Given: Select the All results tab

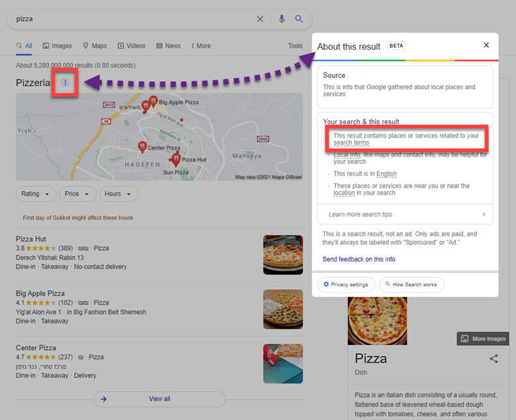Looking at the screenshot, I should click(x=24, y=46).
